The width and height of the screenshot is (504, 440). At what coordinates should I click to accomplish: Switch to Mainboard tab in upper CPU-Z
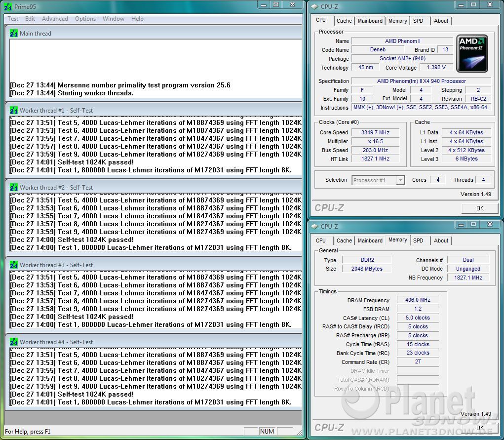tap(370, 21)
